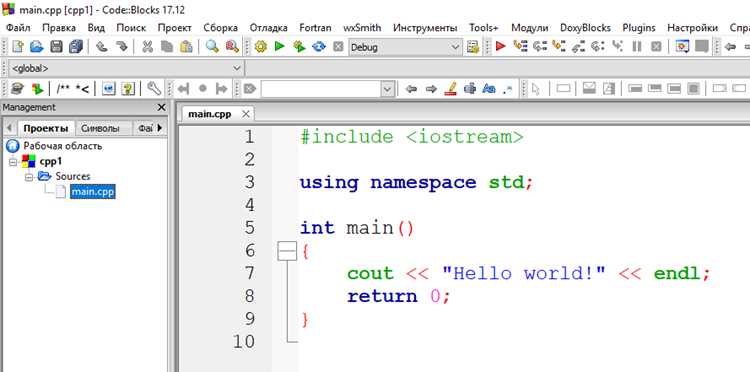Open the wxSmith menu
Viewport: 750px width, 372px height.
point(362,28)
